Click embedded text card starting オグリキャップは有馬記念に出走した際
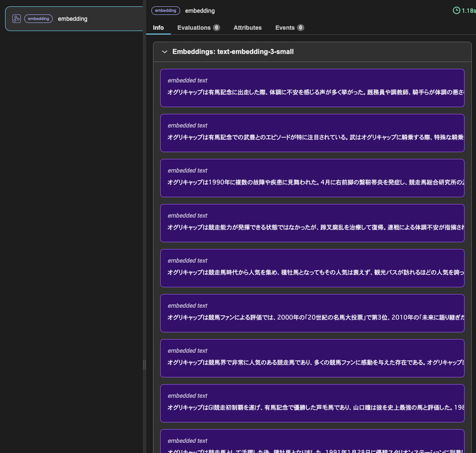Image resolution: width=476 pixels, height=453 pixels. click(312, 88)
